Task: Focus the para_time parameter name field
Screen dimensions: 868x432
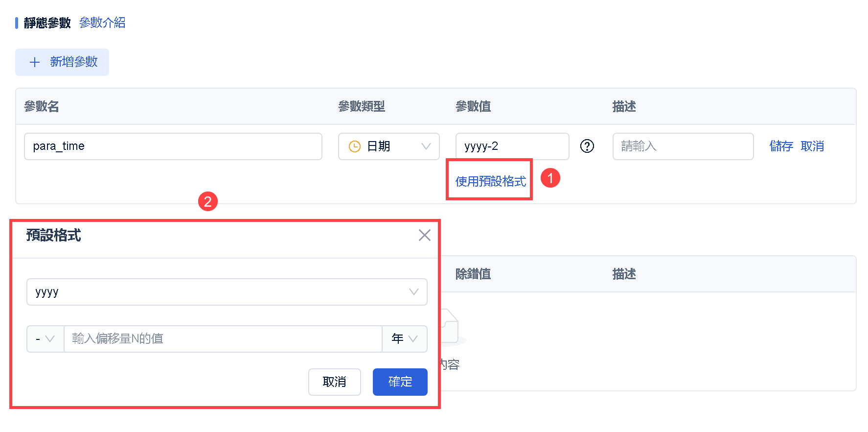Action: pyautogui.click(x=173, y=146)
